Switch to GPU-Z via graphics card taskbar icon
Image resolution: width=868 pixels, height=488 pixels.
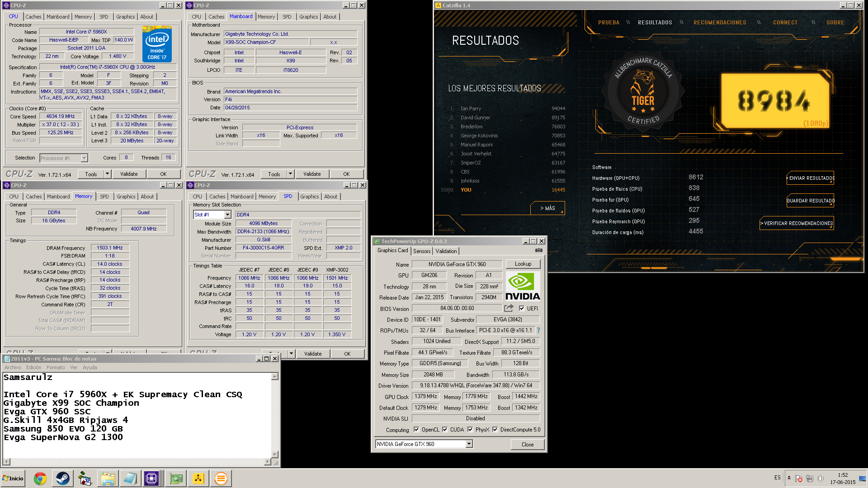click(176, 479)
